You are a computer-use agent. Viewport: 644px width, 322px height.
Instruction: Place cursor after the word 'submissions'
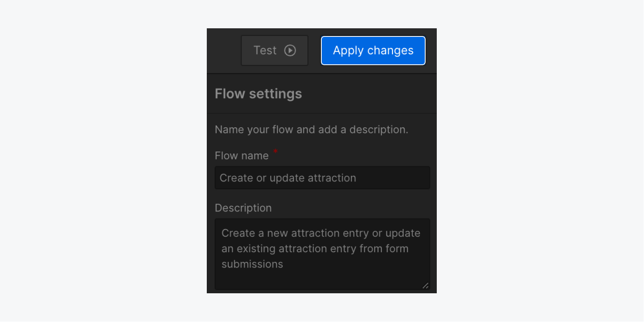pyautogui.click(x=284, y=264)
